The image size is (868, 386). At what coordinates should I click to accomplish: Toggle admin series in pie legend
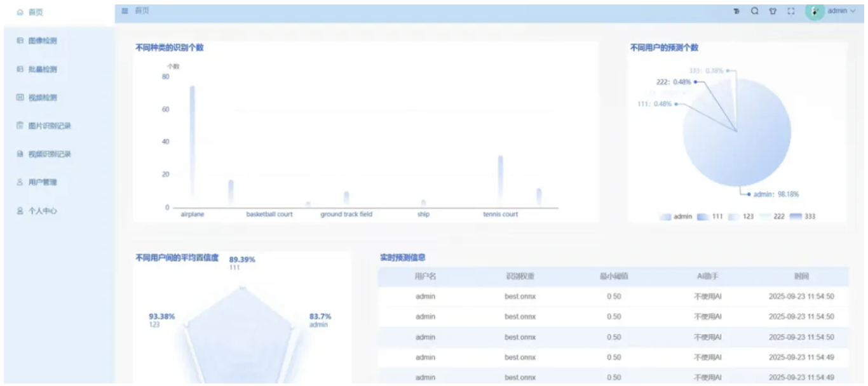pos(676,216)
